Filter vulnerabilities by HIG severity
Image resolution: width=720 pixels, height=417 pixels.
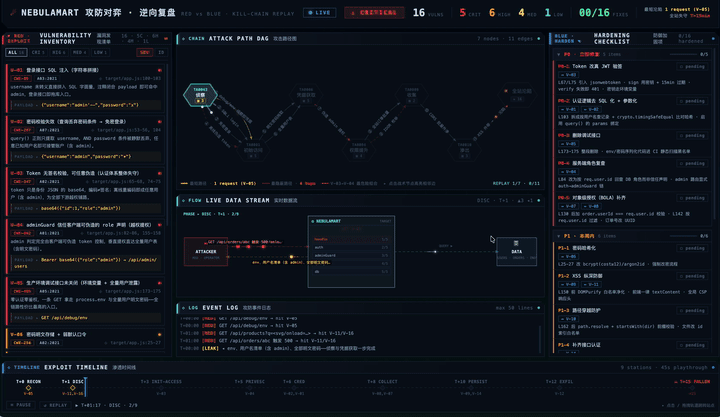(x=58, y=52)
